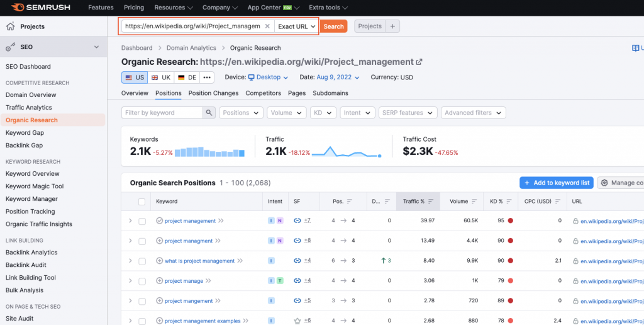
Task: Click double-arrow icon after 'project manage' keyword
Action: click(208, 281)
